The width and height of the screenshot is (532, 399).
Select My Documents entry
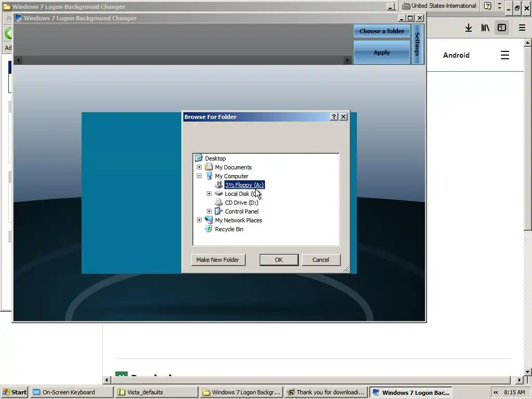tap(233, 167)
